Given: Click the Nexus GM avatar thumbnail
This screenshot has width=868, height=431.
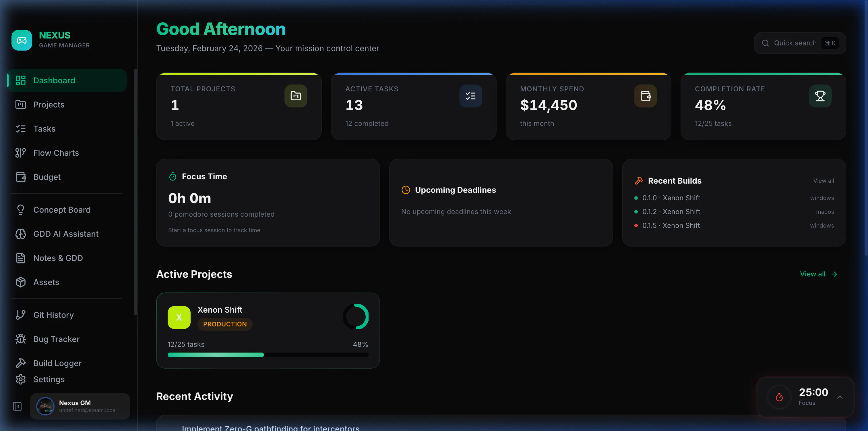Looking at the screenshot, I should coord(45,406).
